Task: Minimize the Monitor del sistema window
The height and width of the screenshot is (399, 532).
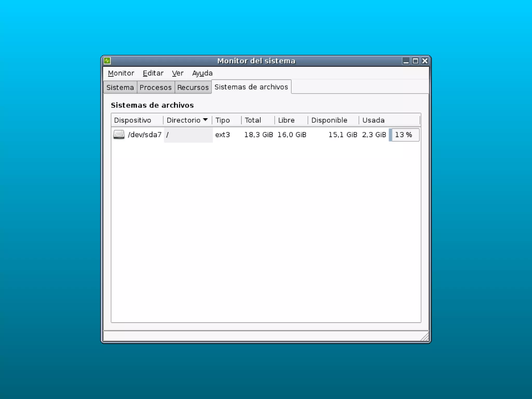Action: 406,61
